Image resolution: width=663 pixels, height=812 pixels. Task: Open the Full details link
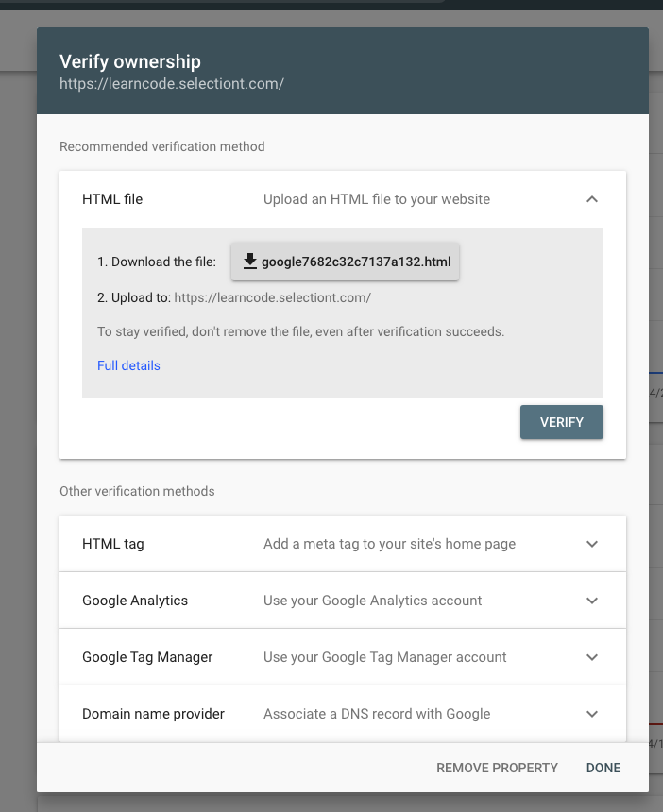(128, 365)
